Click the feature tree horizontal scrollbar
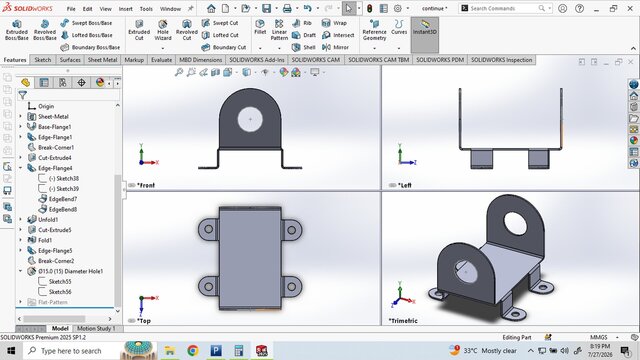Viewport: 640px width, 360px height. tap(64, 319)
